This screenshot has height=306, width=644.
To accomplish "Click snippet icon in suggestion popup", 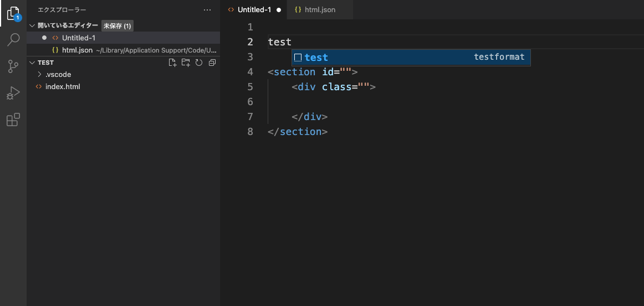I will (298, 58).
